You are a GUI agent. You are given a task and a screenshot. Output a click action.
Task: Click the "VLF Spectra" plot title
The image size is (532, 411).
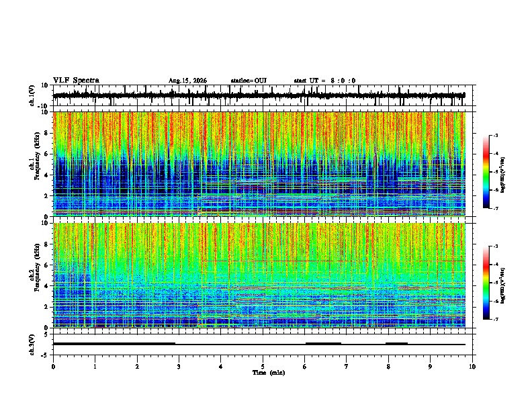pyautogui.click(x=76, y=81)
